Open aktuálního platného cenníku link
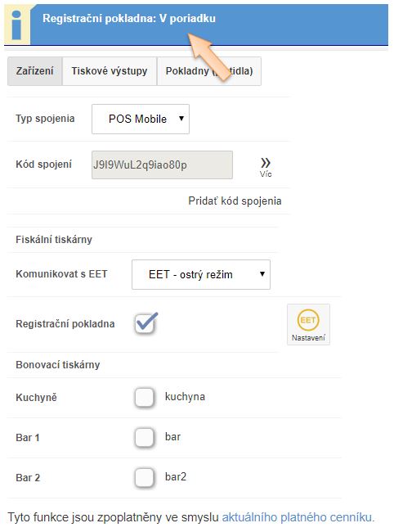The width and height of the screenshot is (394, 532). (298, 517)
